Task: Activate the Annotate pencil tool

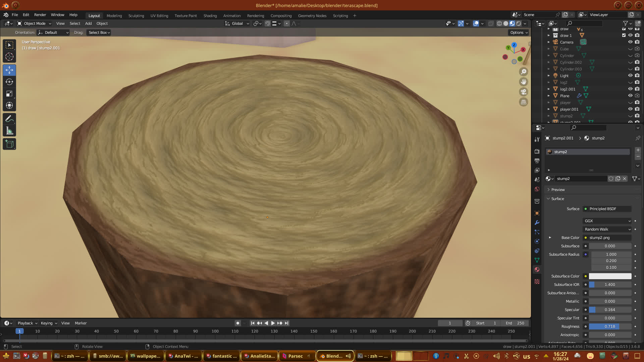Action: click(x=9, y=119)
